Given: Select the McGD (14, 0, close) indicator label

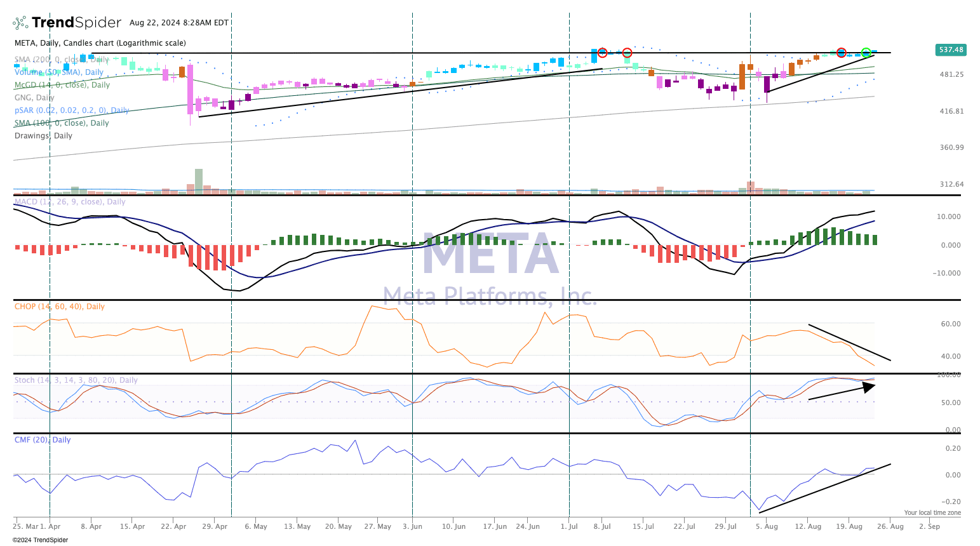Looking at the screenshot, I should (x=62, y=85).
